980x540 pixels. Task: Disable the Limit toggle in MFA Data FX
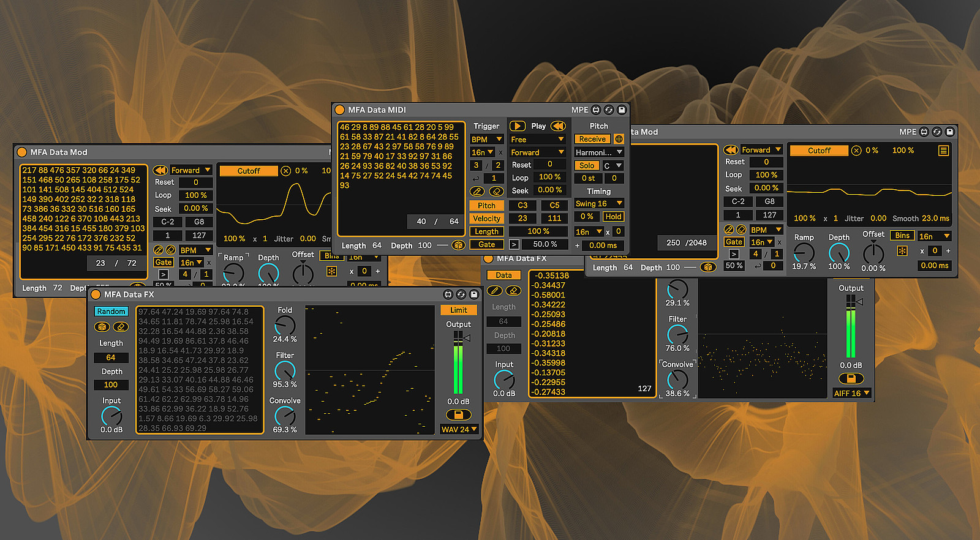[x=458, y=310]
